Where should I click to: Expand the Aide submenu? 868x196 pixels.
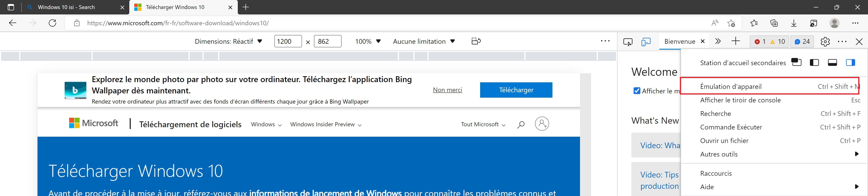(774, 187)
